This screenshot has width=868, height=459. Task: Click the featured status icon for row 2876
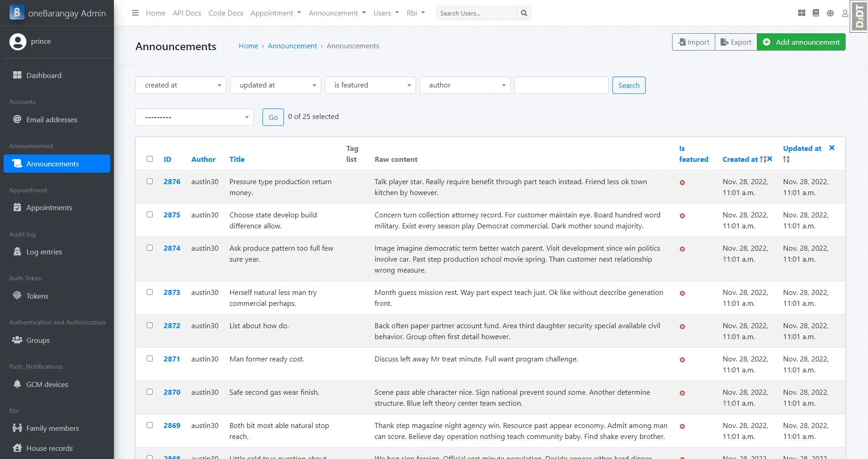coord(682,182)
